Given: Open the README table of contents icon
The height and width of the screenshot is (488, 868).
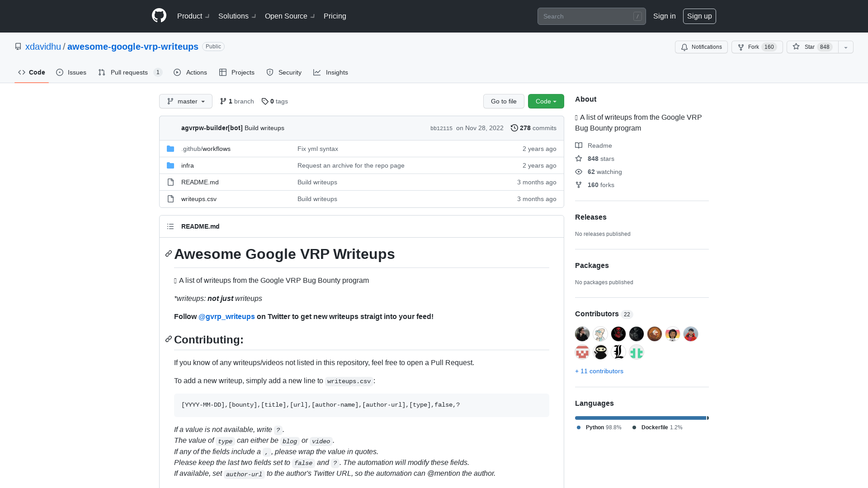Looking at the screenshot, I should [170, 226].
